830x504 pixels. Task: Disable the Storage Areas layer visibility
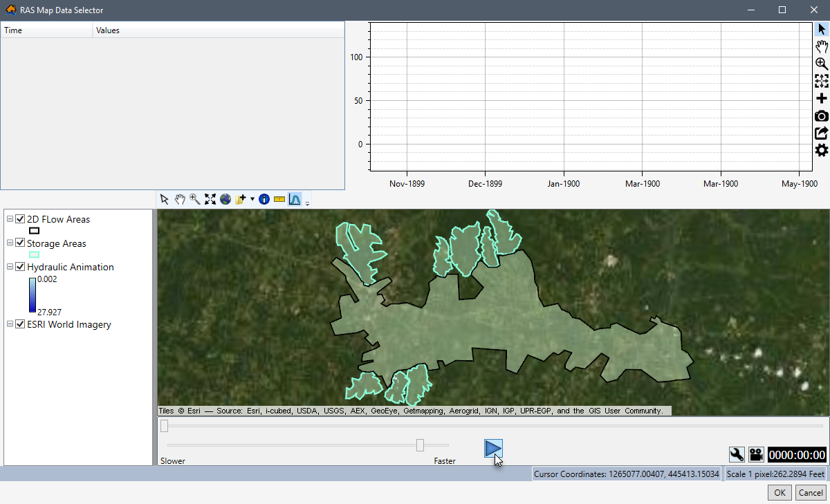click(x=19, y=243)
